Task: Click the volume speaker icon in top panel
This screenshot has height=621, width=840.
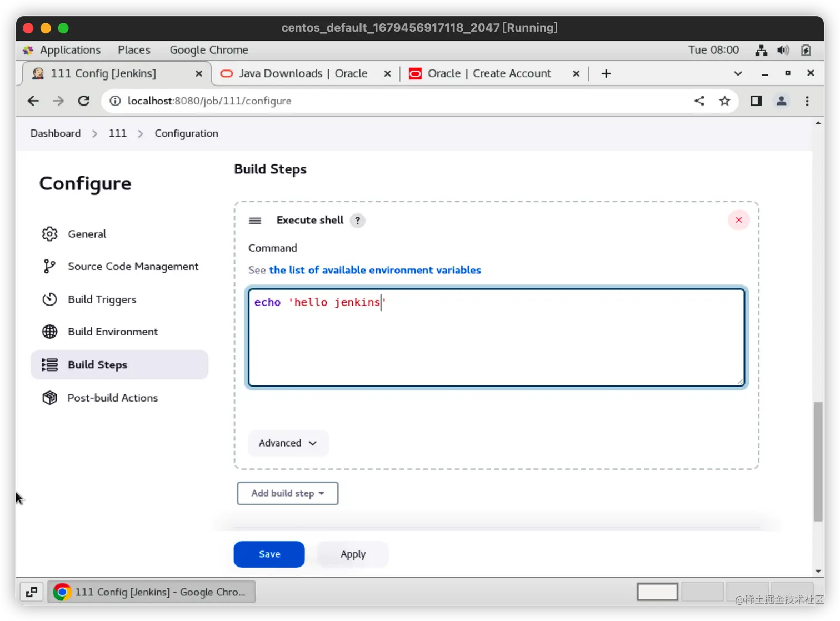Action: (x=783, y=50)
